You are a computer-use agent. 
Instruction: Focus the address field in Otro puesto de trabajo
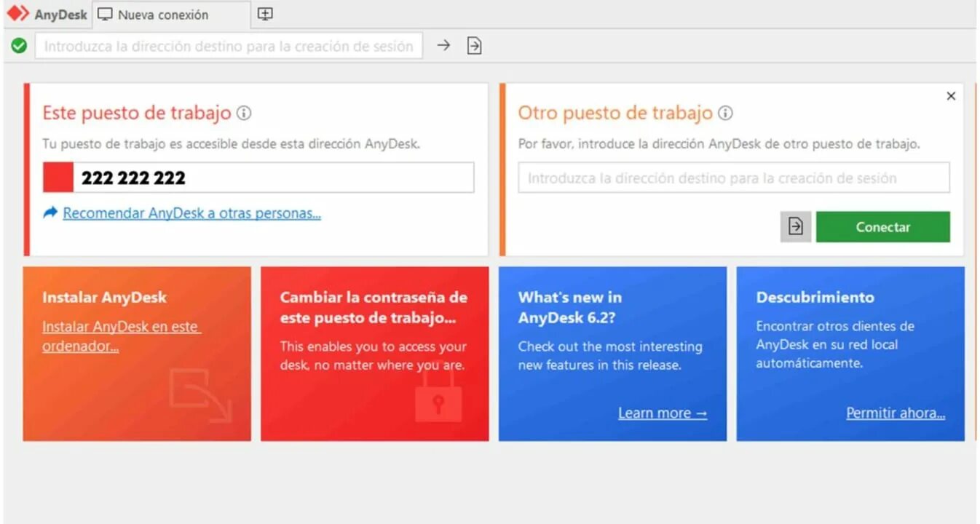pyautogui.click(x=734, y=178)
